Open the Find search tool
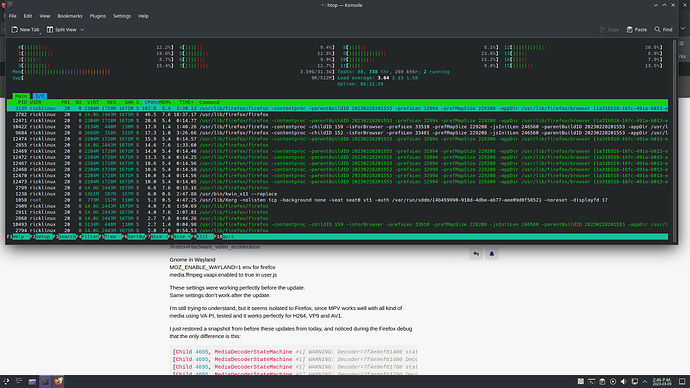 [664, 29]
